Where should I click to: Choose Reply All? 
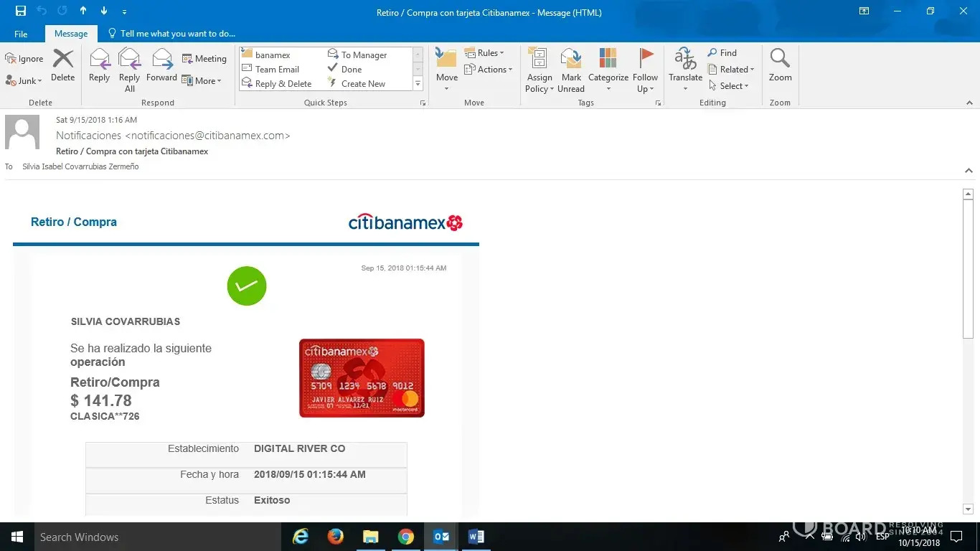(129, 70)
